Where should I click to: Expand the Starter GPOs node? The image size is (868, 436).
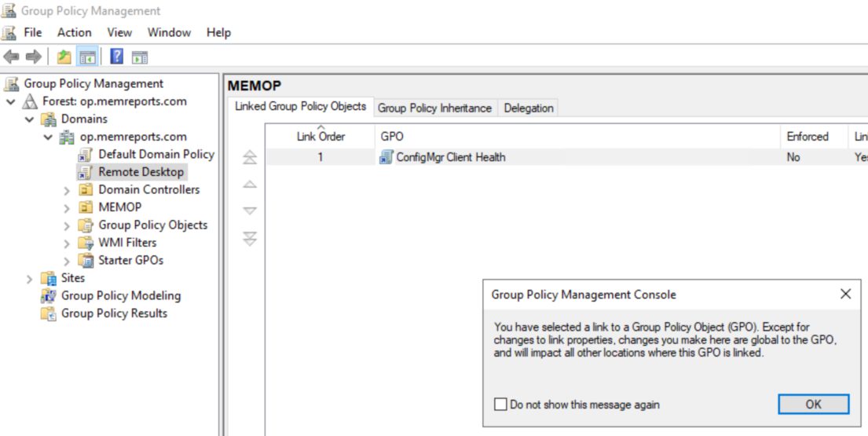tap(67, 262)
